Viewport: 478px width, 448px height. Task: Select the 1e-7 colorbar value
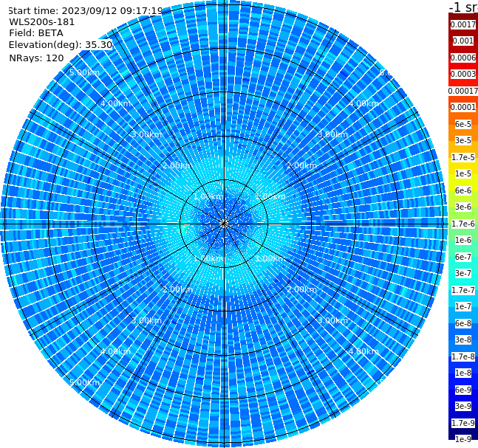[x=463, y=306]
